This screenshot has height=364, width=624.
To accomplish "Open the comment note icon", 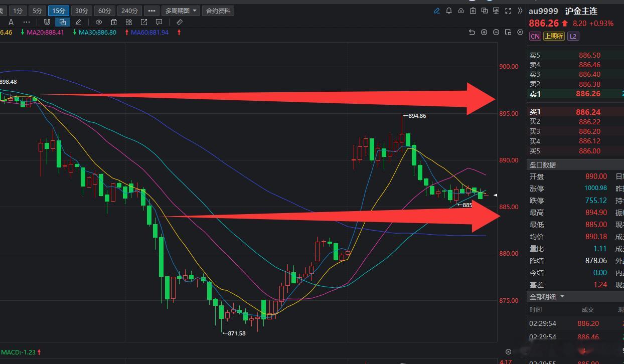I will tap(159, 22).
